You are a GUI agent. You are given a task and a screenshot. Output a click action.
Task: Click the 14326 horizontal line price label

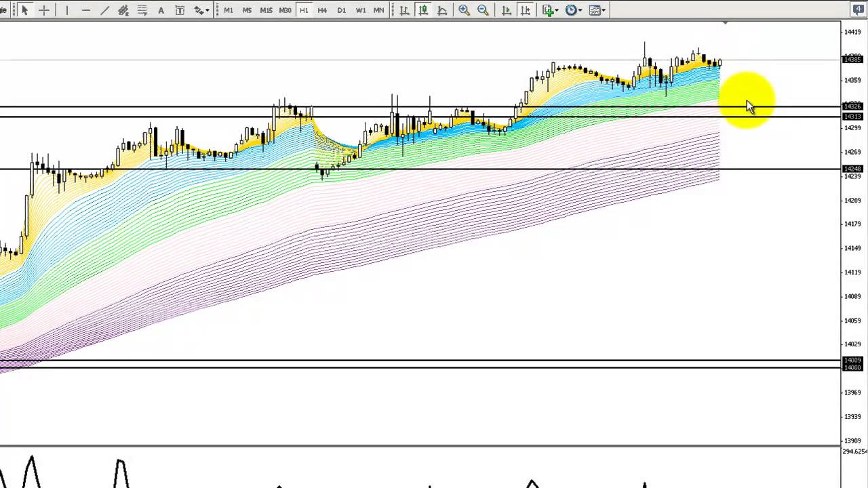tap(852, 106)
